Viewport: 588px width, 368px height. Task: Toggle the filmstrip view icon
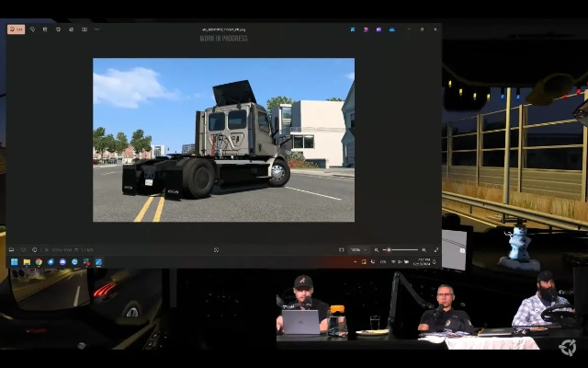tap(11, 249)
